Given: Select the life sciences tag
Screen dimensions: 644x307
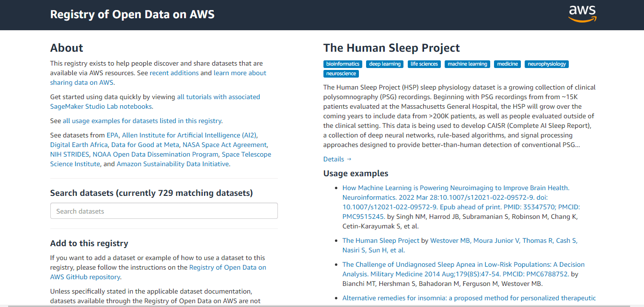Looking at the screenshot, I should click(424, 64).
